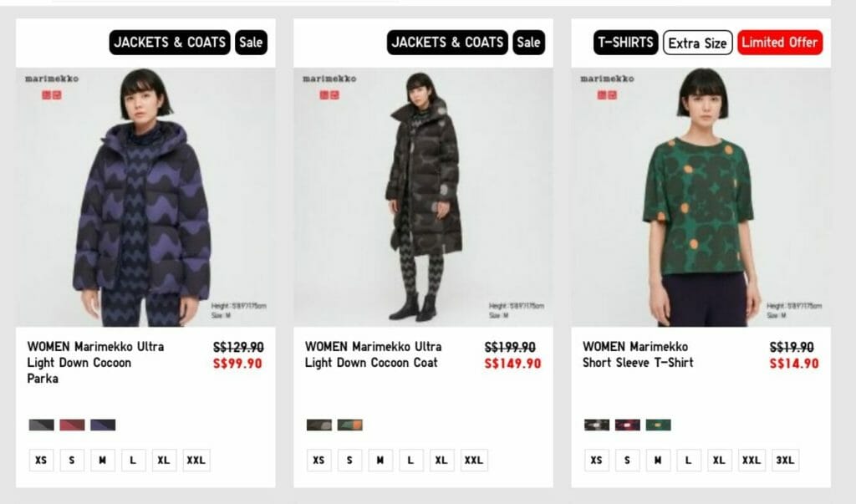
Task: Click the Sale tag on Cocoon Coat card
Action: [x=528, y=43]
